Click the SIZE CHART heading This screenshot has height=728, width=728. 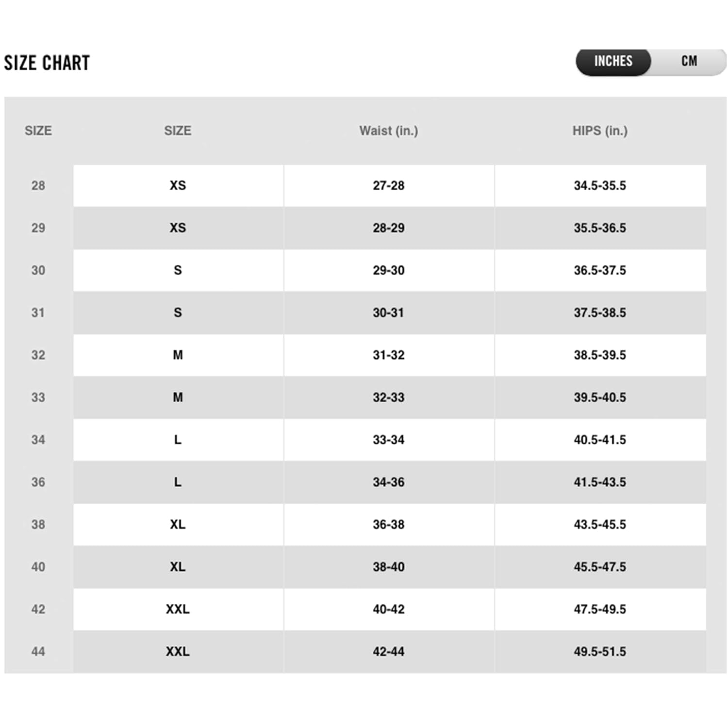pyautogui.click(x=47, y=63)
